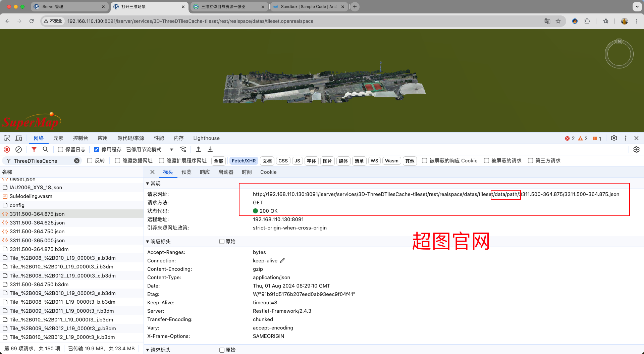
Task: Check 原始 for response headers
Action: [222, 242]
